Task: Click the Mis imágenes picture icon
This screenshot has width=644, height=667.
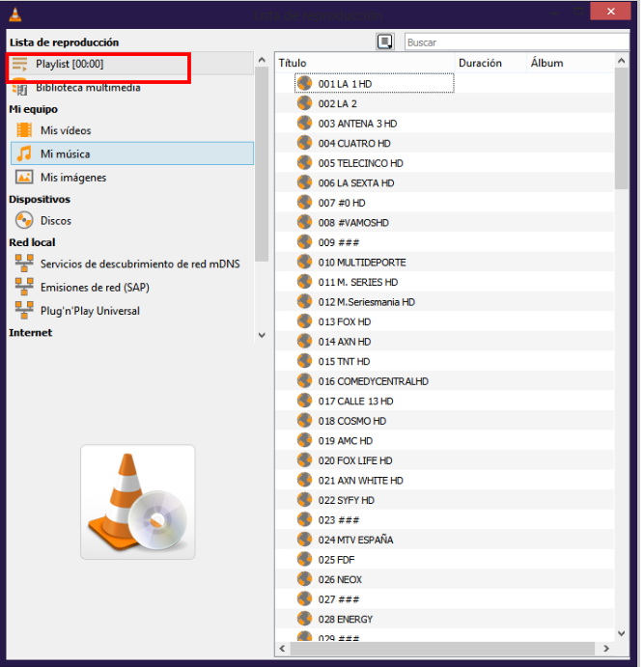Action: click(x=24, y=177)
